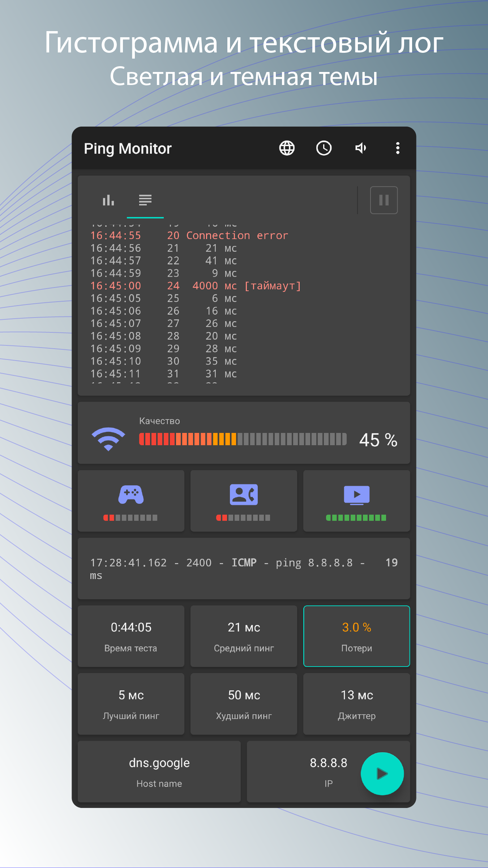Viewport: 488px width, 868px height.
Task: Open the globe host selection icon
Action: [287, 148]
